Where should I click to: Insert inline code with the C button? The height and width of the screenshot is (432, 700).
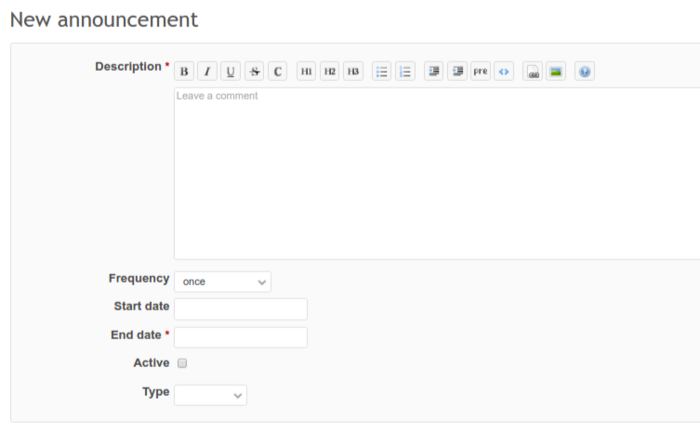coord(277,72)
